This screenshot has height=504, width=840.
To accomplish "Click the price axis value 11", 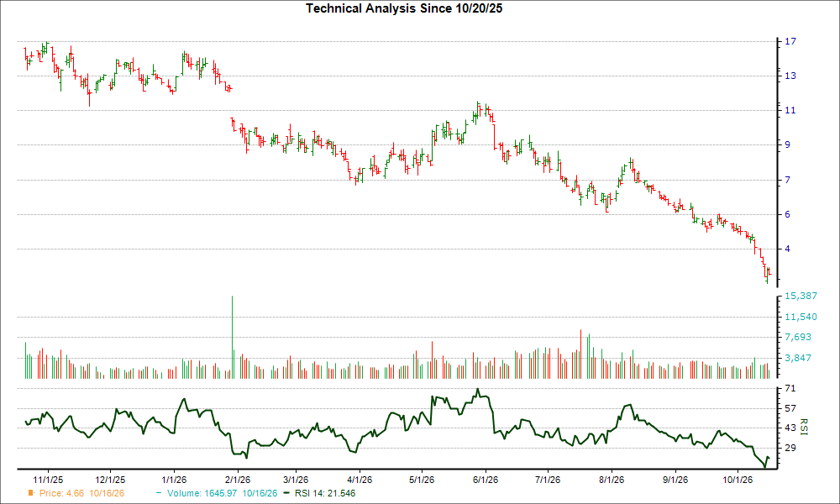I will coord(790,110).
